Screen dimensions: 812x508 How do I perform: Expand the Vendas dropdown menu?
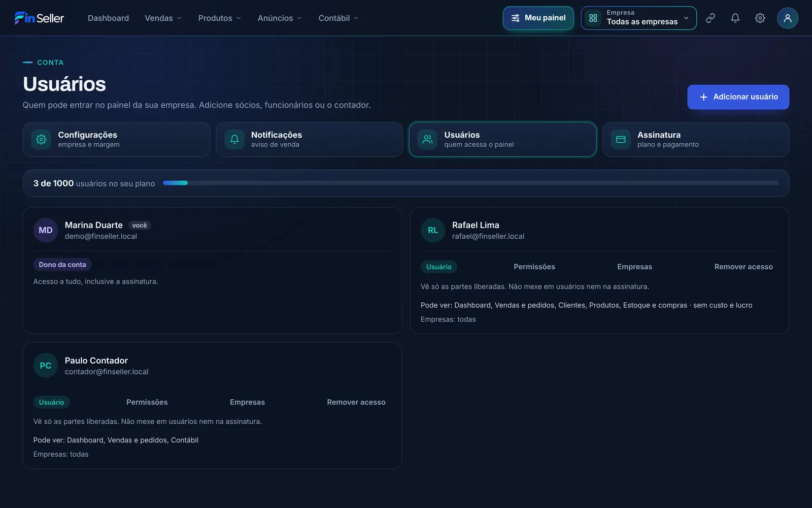163,18
